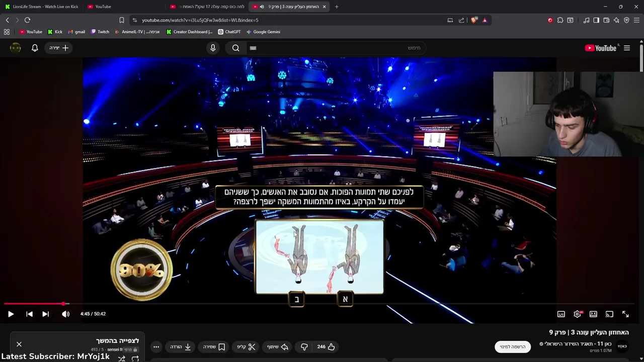Switch to the coffee price video tab
The image size is (644, 362).
[207, 7]
